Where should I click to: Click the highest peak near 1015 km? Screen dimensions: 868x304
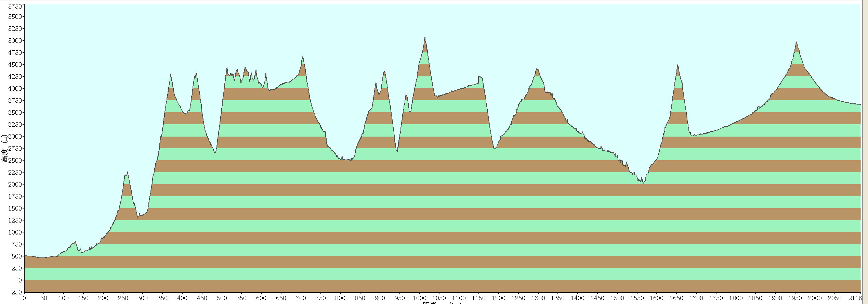[x=425, y=38]
